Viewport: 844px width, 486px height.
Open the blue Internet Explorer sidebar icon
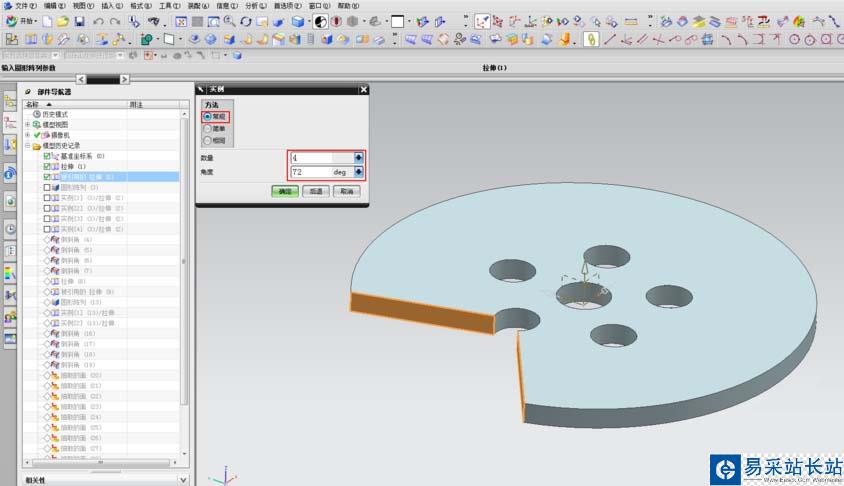[10, 173]
